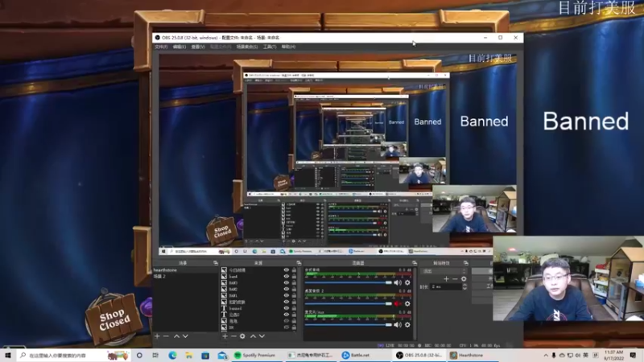Open the Scene Collection menu in OBS
The height and width of the screenshot is (362, 644).
[x=247, y=47]
